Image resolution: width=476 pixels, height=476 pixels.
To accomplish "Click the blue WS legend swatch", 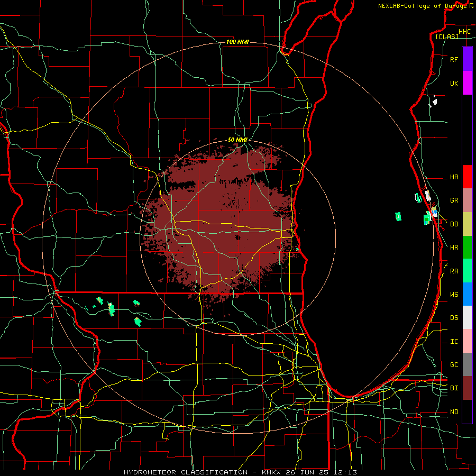I will [x=467, y=294].
